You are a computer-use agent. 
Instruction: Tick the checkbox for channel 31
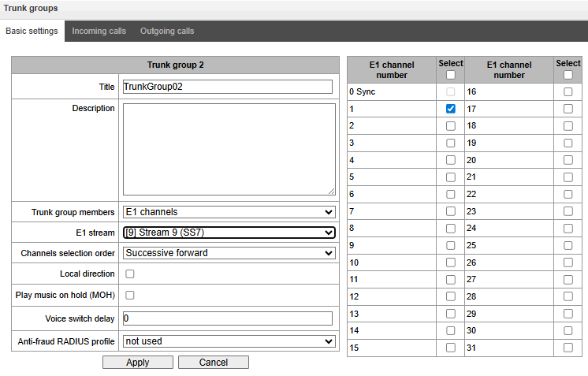coord(568,348)
